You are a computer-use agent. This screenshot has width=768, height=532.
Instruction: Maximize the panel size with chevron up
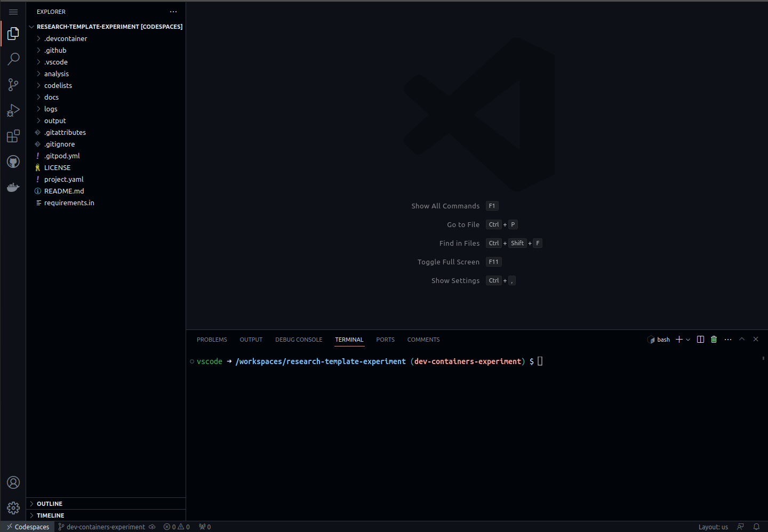pyautogui.click(x=742, y=340)
